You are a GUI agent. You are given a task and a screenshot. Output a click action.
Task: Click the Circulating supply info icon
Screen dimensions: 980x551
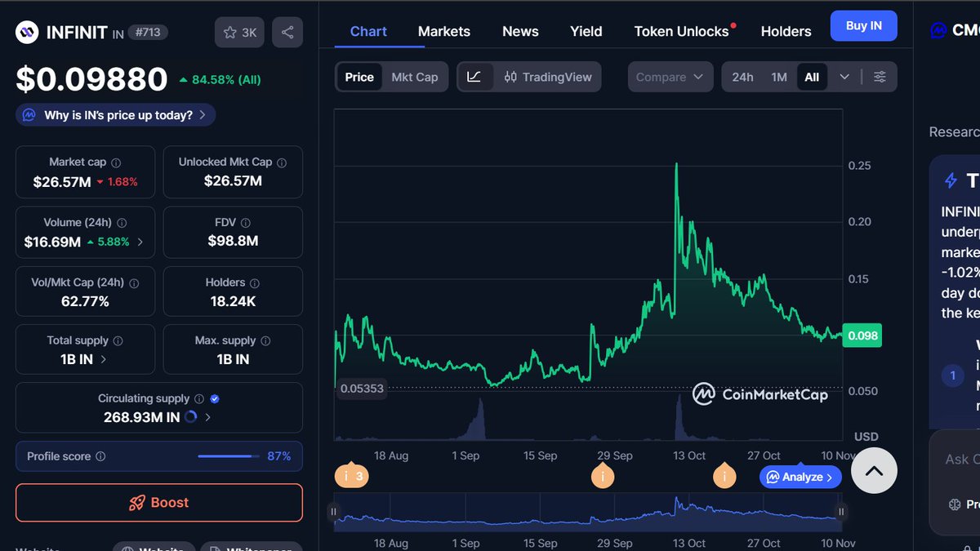tap(198, 398)
